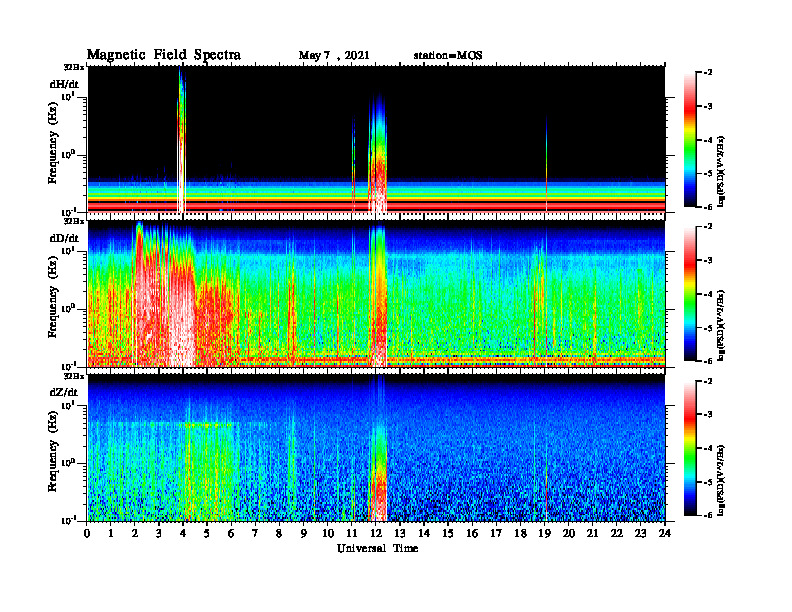The height and width of the screenshot is (612, 792).
Task: Click hour '21' on the time axis
Action: (592, 533)
